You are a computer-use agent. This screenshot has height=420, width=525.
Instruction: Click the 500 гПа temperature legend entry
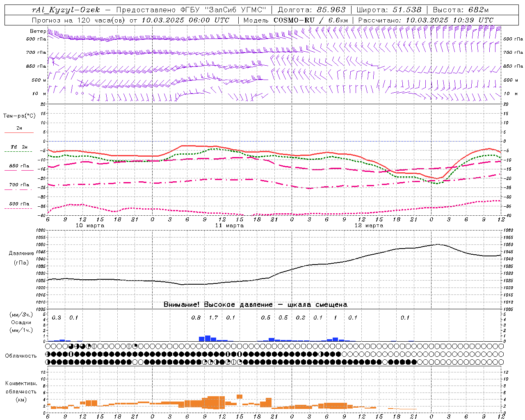(19, 204)
